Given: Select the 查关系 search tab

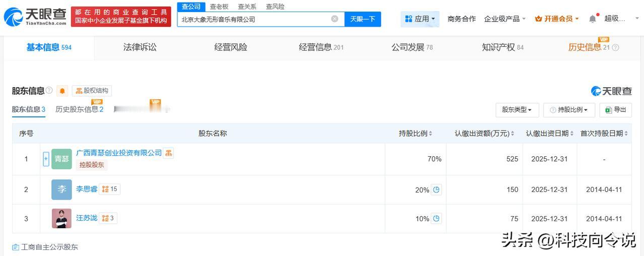Looking at the screenshot, I should 247,7.
